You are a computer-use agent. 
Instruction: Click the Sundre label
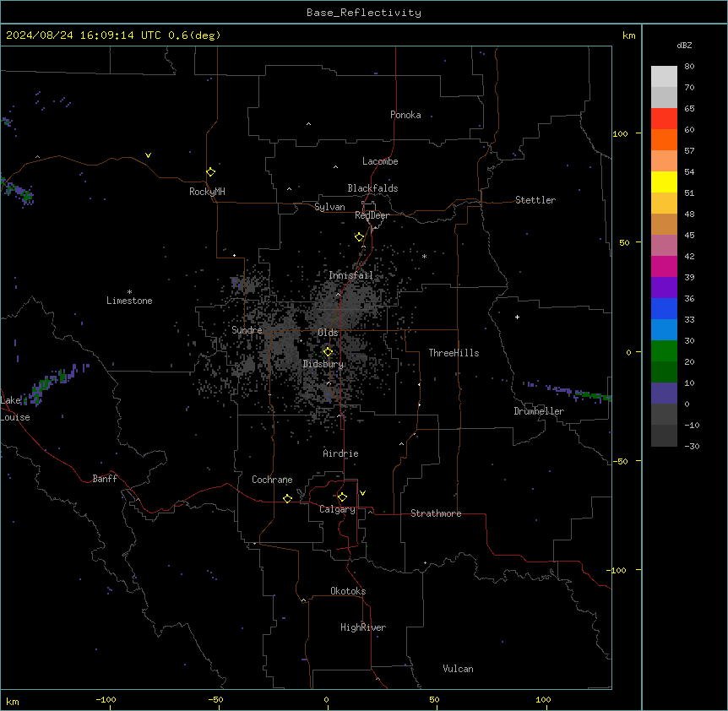247,330
